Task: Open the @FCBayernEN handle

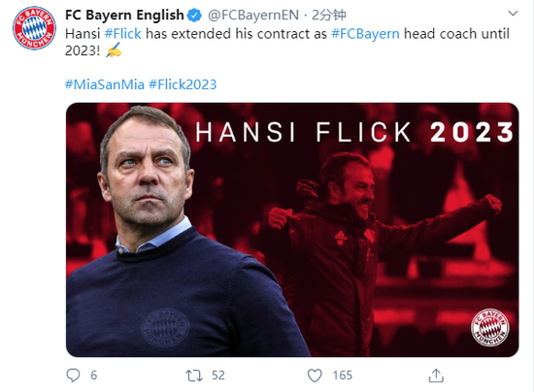Action: [253, 15]
